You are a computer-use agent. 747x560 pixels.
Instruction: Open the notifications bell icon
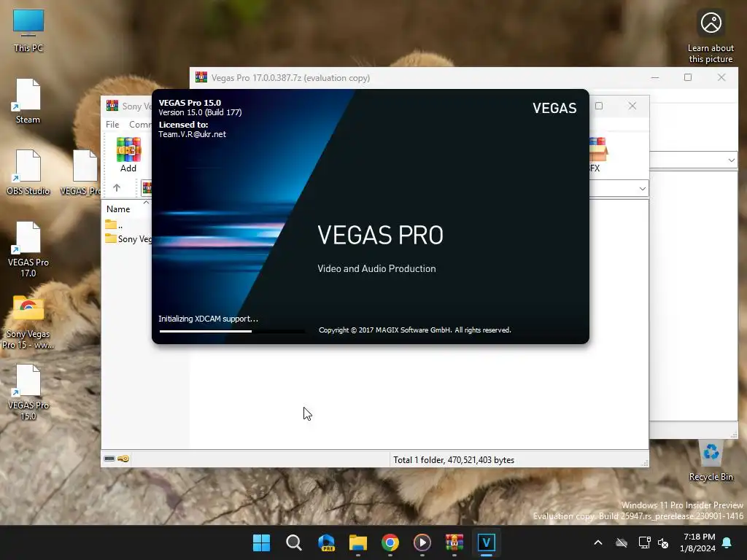[727, 542]
